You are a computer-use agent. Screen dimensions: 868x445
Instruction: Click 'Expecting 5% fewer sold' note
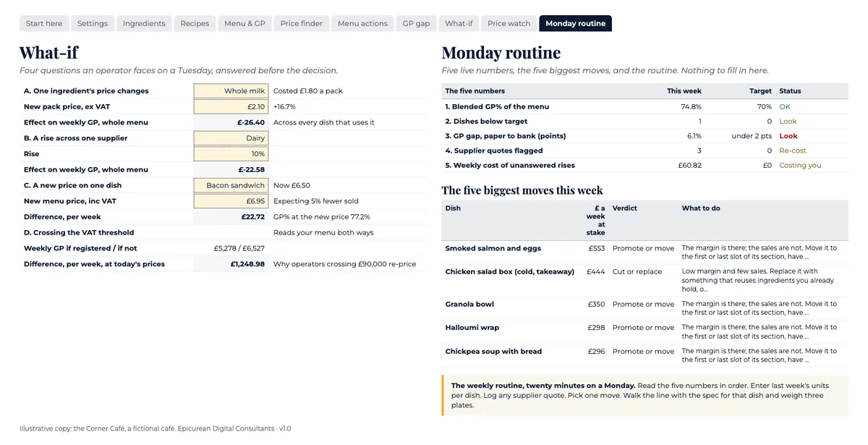point(316,201)
